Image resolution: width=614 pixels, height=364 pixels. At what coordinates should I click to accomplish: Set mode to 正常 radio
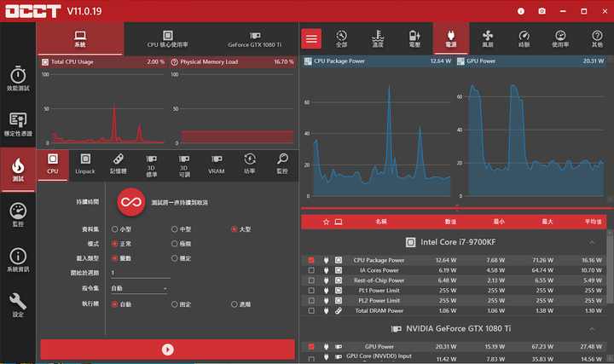click(x=115, y=244)
